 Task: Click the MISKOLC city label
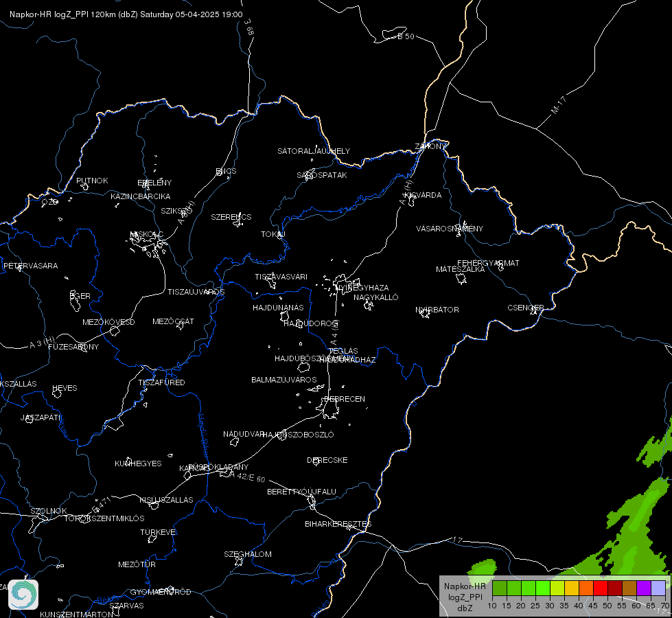pyautogui.click(x=146, y=234)
